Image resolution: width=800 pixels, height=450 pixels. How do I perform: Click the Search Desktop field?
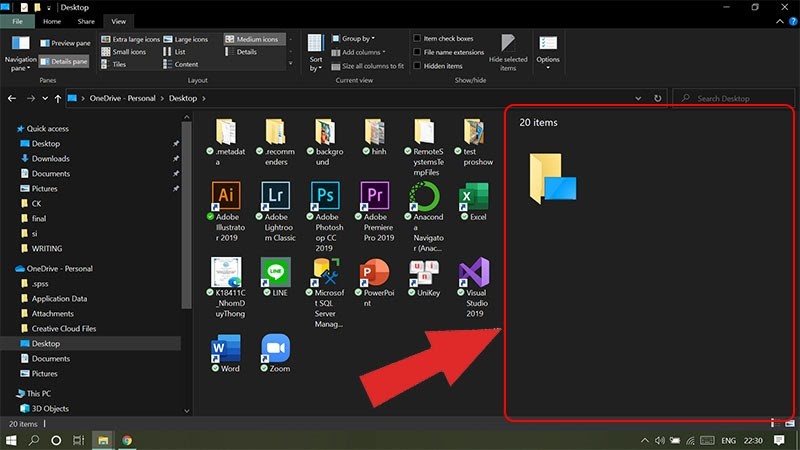734,98
